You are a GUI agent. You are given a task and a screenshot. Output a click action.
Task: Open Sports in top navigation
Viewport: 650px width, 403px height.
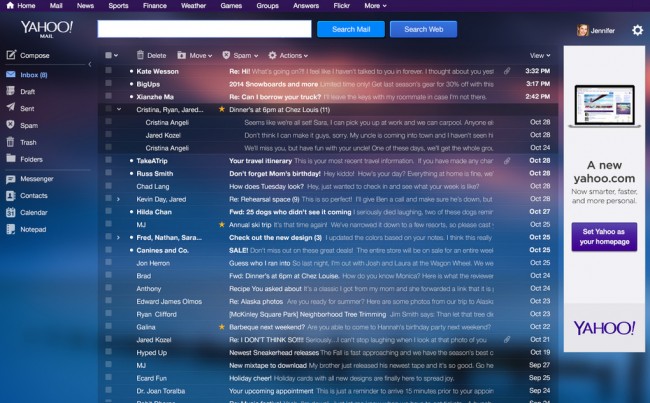pos(118,5)
